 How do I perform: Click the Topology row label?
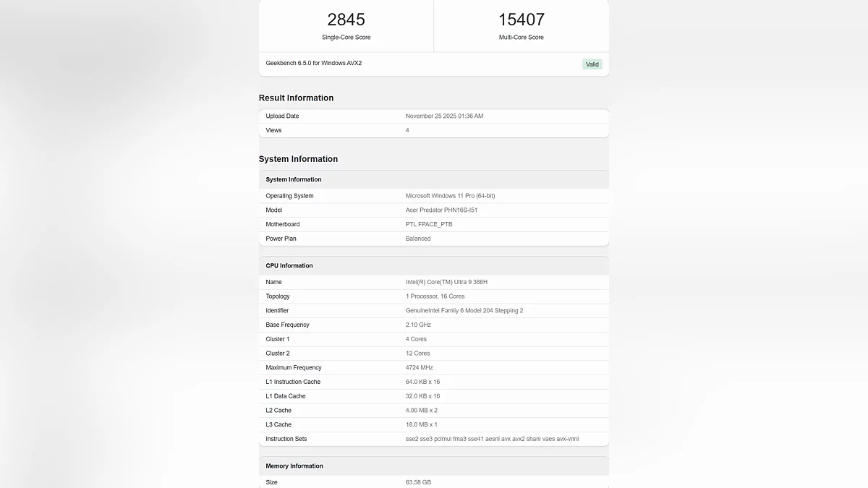coord(278,296)
